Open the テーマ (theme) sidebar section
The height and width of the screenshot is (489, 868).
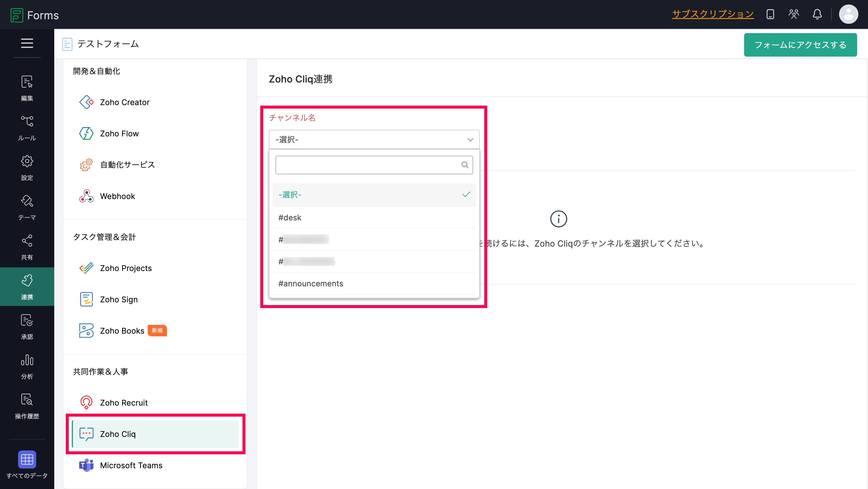(x=27, y=207)
